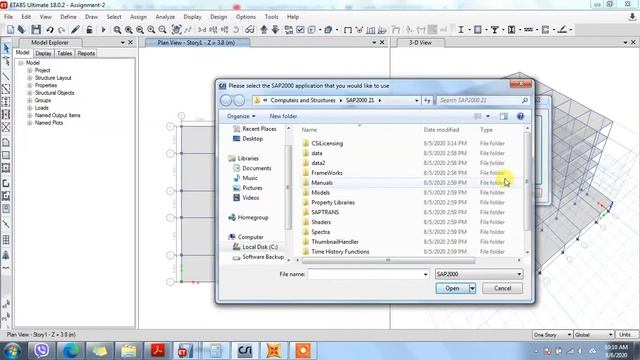Click the Lock Model padlock icon
640x360 pixels.
point(89,29)
